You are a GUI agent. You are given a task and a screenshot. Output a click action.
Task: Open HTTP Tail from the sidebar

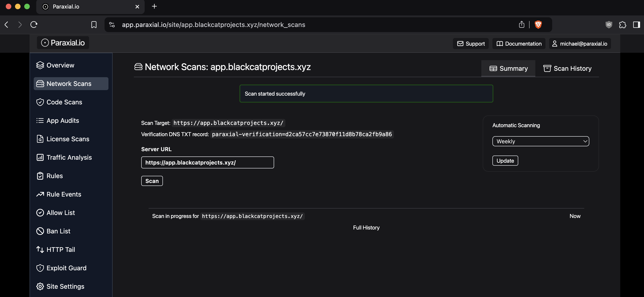click(x=71, y=250)
